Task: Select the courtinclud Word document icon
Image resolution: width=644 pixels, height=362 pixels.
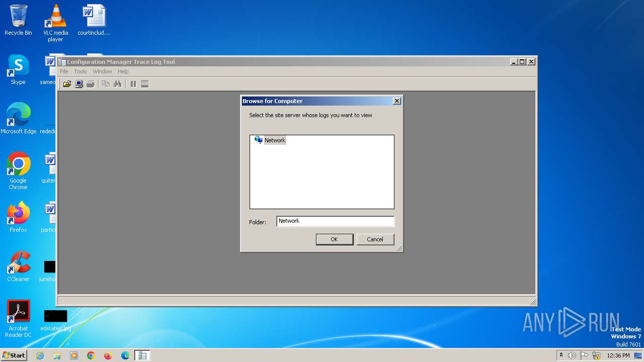Action: click(94, 21)
